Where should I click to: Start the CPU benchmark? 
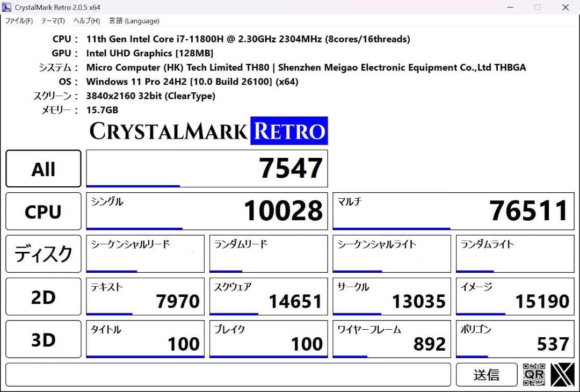coord(43,211)
